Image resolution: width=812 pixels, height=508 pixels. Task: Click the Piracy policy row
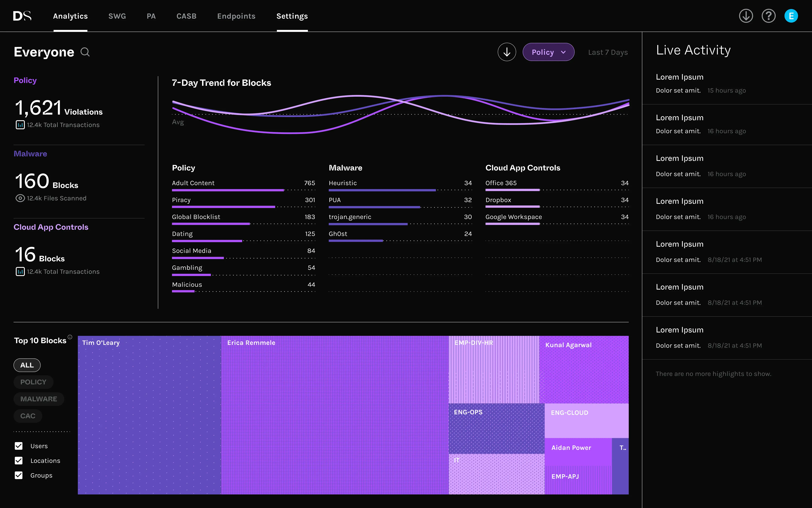point(244,203)
